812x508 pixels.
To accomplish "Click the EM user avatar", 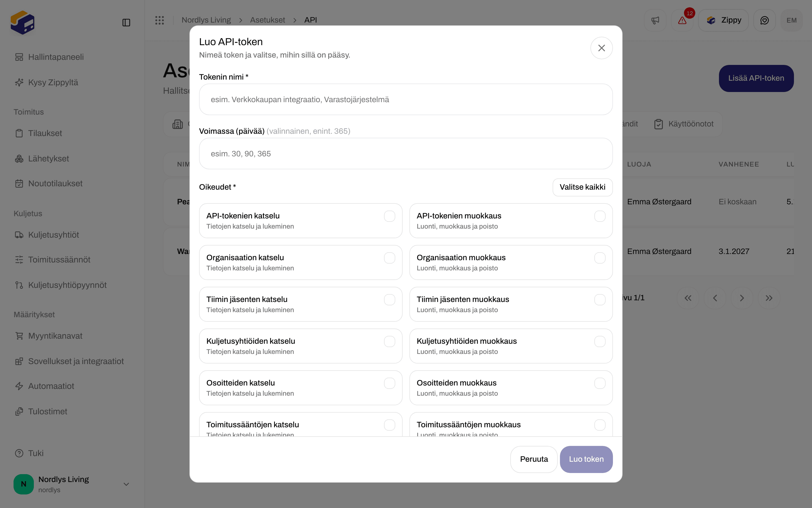I will click(x=791, y=21).
